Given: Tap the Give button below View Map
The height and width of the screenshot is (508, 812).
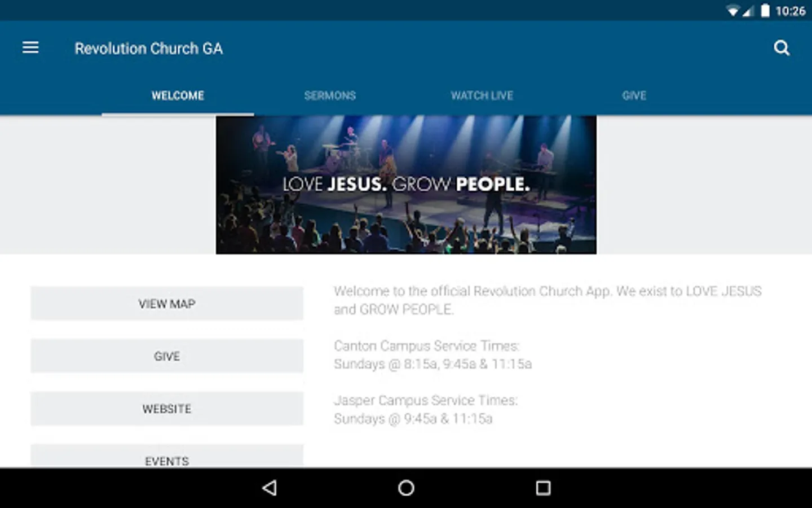Looking at the screenshot, I should point(167,356).
